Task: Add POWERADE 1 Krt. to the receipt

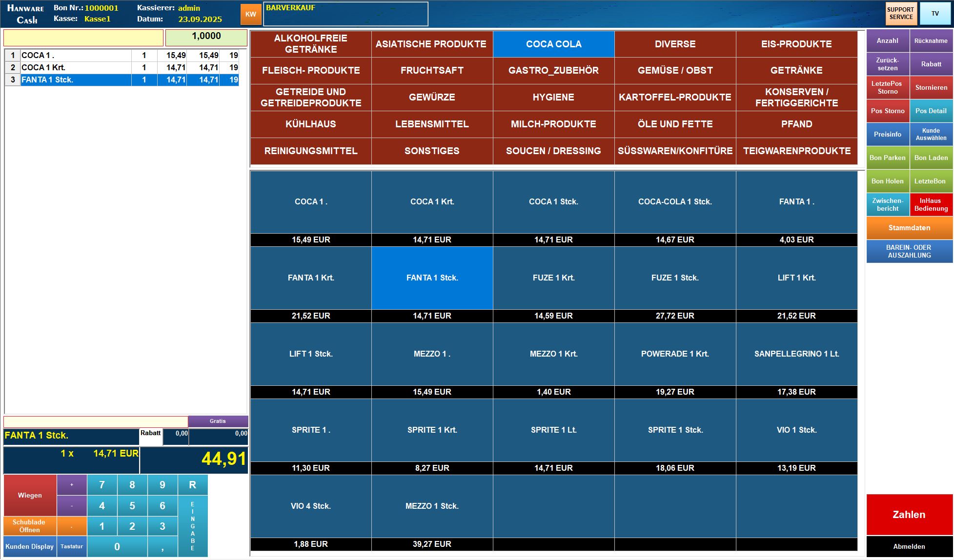Action: (x=675, y=354)
